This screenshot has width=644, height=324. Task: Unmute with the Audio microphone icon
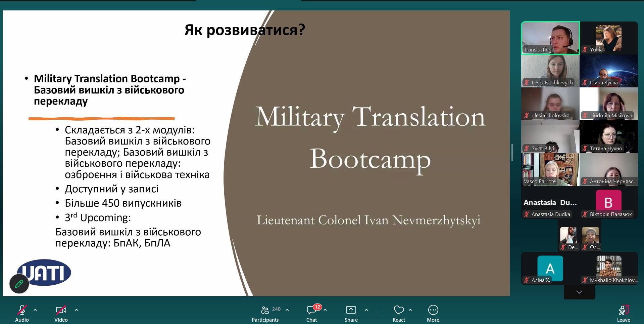[x=22, y=310]
